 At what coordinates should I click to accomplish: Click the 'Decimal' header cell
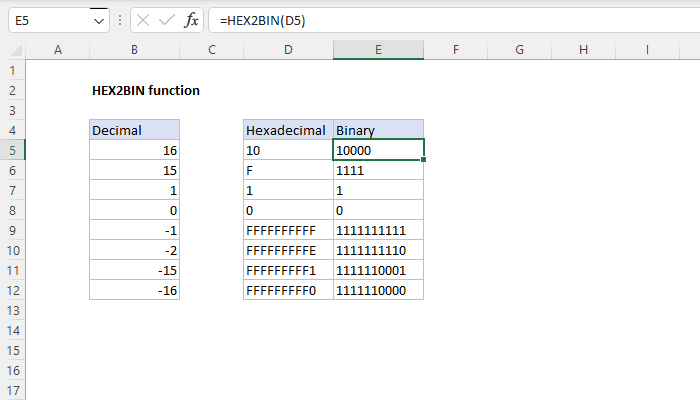tap(134, 130)
